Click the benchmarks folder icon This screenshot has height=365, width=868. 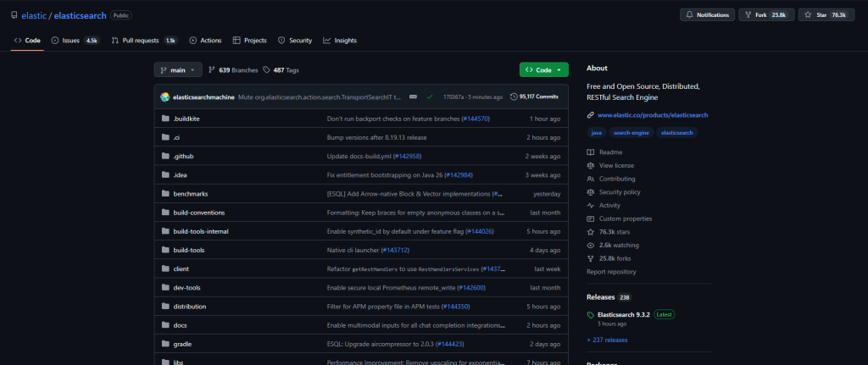(x=165, y=194)
